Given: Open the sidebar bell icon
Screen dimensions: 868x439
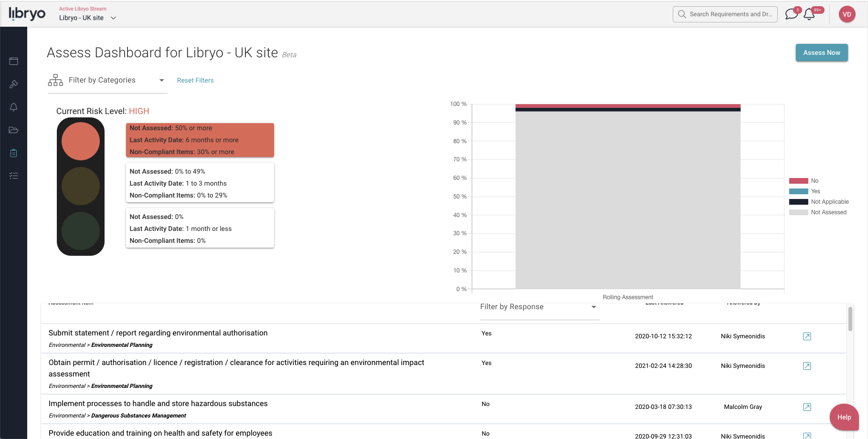Looking at the screenshot, I should click(x=14, y=107).
